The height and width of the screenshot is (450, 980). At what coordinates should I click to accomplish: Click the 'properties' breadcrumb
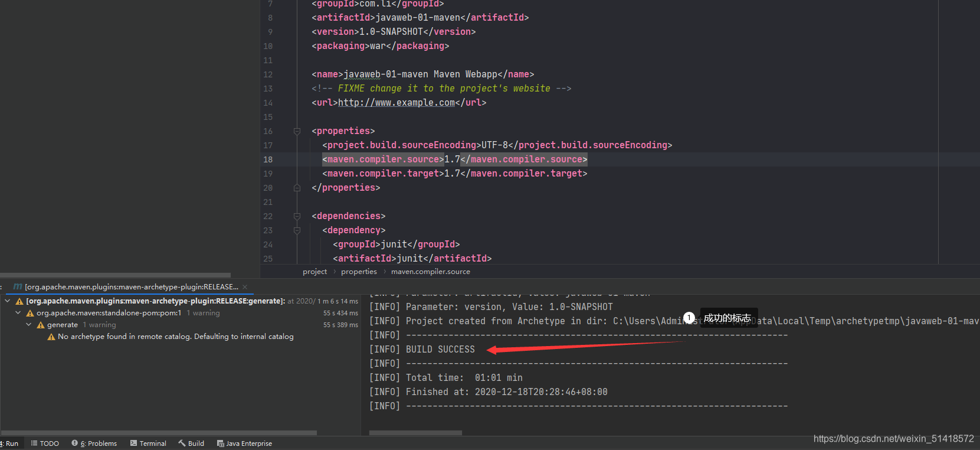[x=359, y=272]
